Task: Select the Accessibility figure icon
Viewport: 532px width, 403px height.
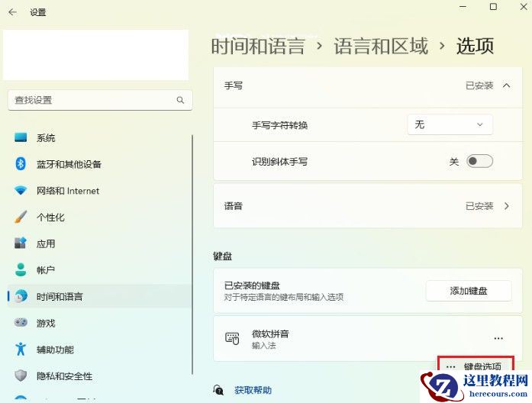Action: click(x=21, y=349)
